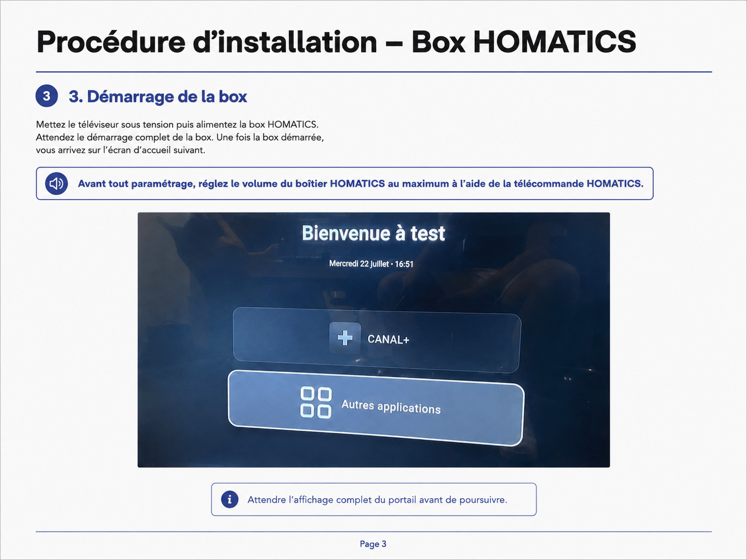Click the line 'Attendez le démarrage complet de la box'
Viewport: 747px width, 560px height.
(x=180, y=137)
